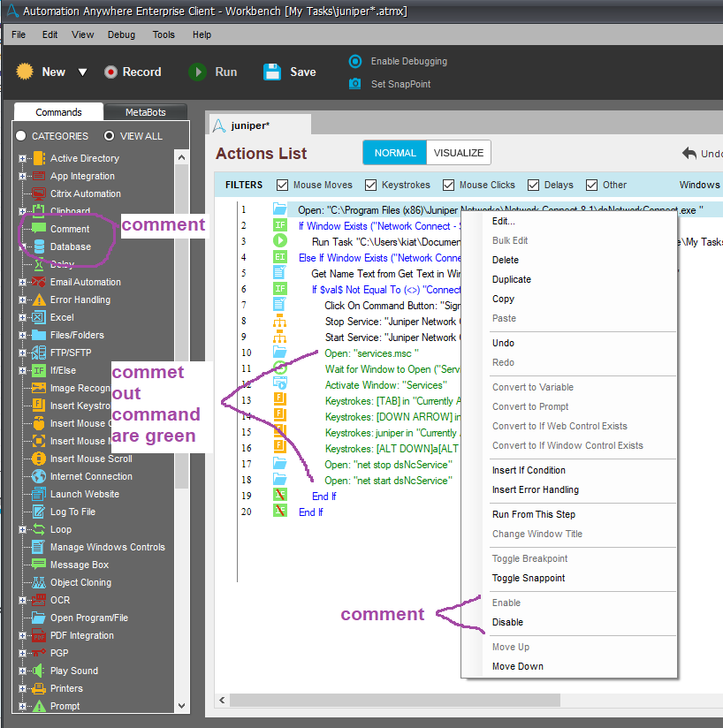Screen dimensions: 723x728
Task: Select the Internet Connection globe icon
Action: [x=38, y=476]
